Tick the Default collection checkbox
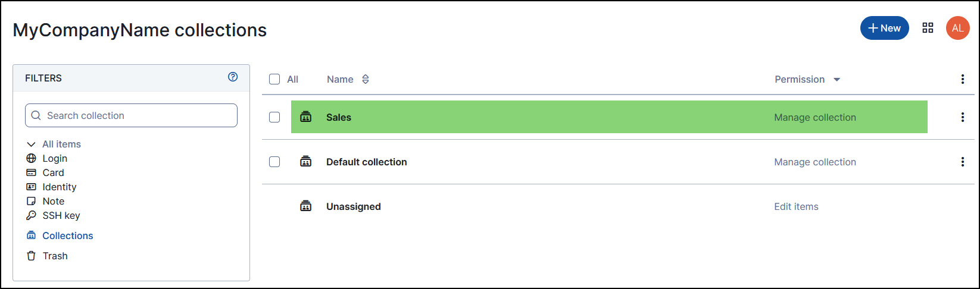The height and width of the screenshot is (289, 980). [x=274, y=162]
